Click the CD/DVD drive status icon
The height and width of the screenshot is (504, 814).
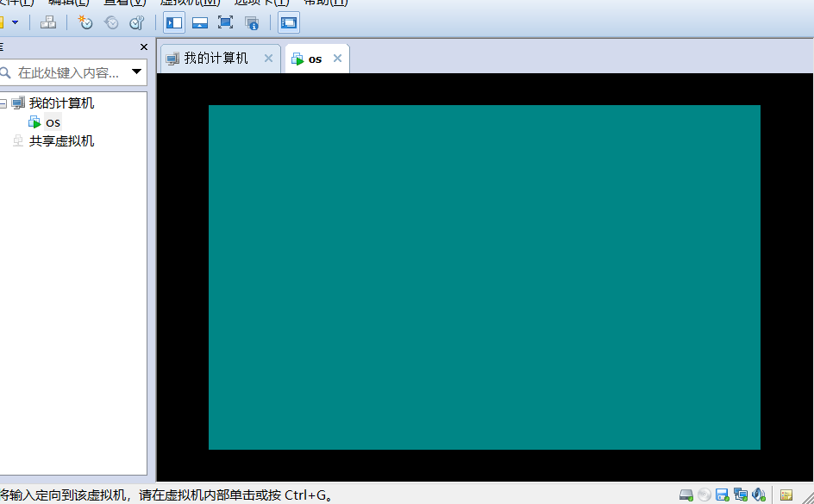[x=704, y=495]
